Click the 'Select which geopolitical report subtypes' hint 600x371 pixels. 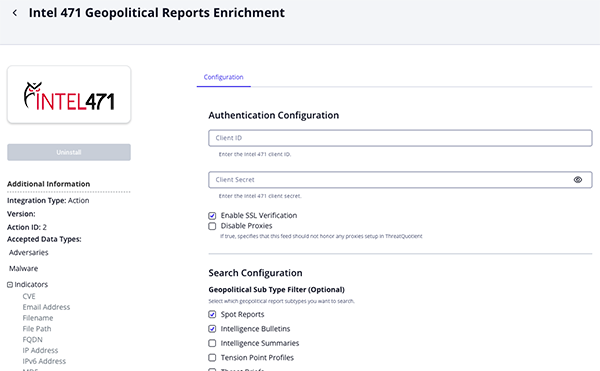click(x=281, y=301)
